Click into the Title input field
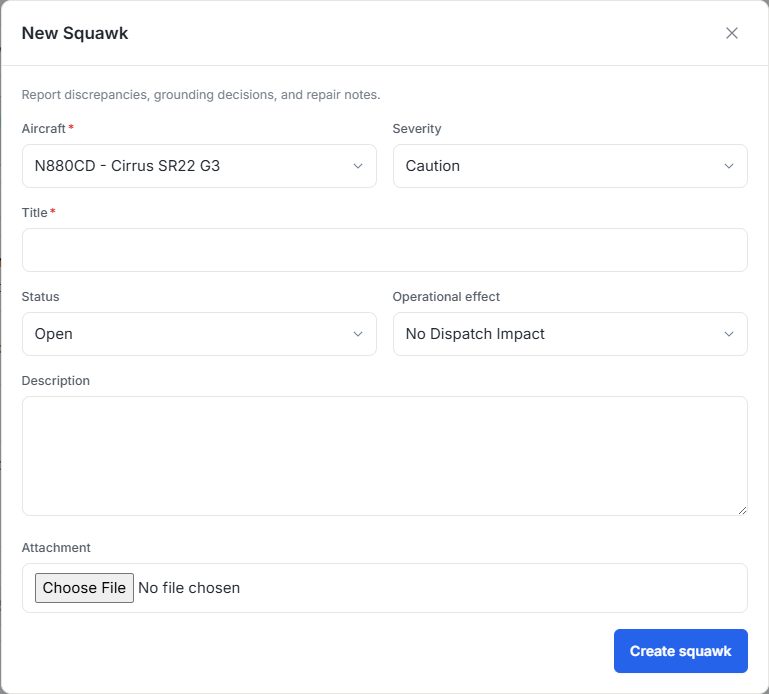 point(384,250)
